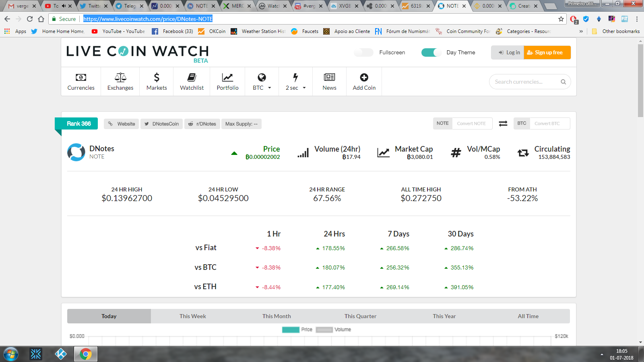The width and height of the screenshot is (644, 362).
Task: Bookmark this page with the star icon
Action: [x=561, y=19]
